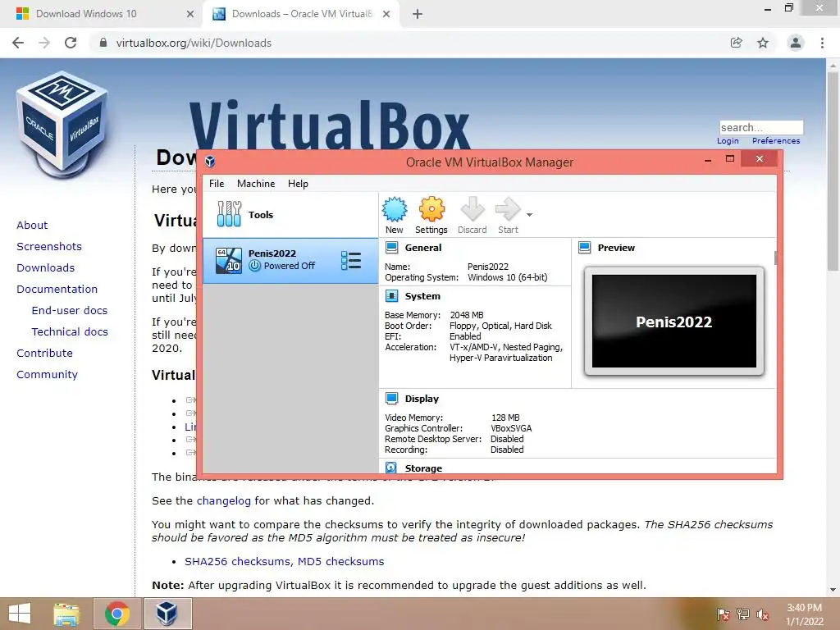Open File Explorer from the taskbar
Screen dimensions: 840x630
[66, 614]
